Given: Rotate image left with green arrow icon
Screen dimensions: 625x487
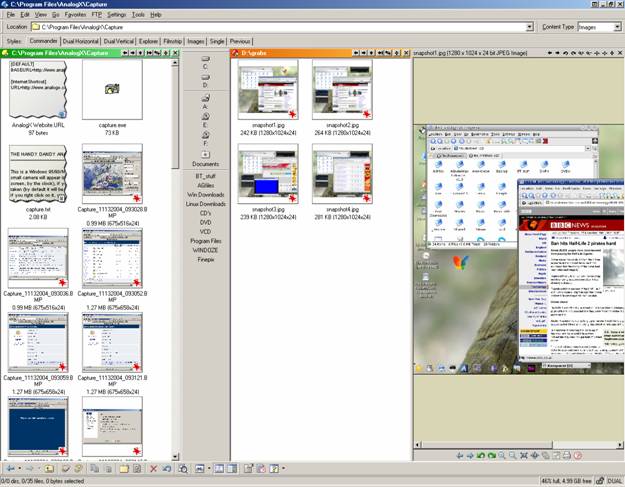Looking at the screenshot, I should [480, 456].
